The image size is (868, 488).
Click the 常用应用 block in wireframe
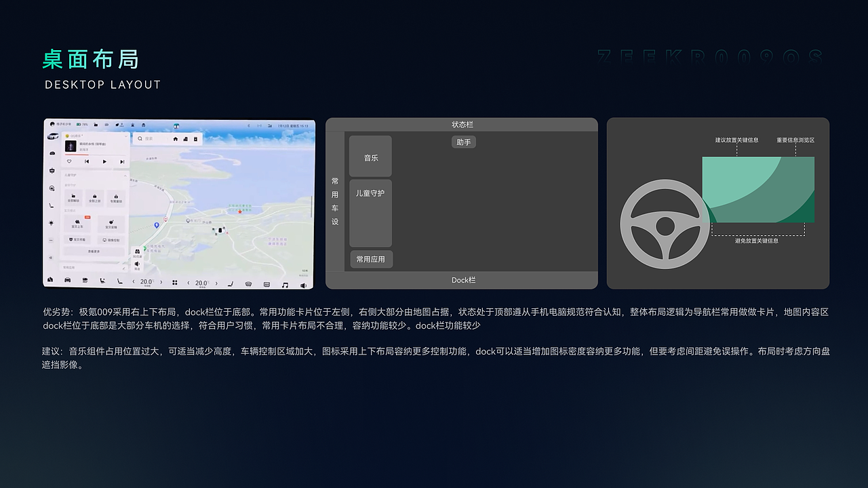(372, 260)
